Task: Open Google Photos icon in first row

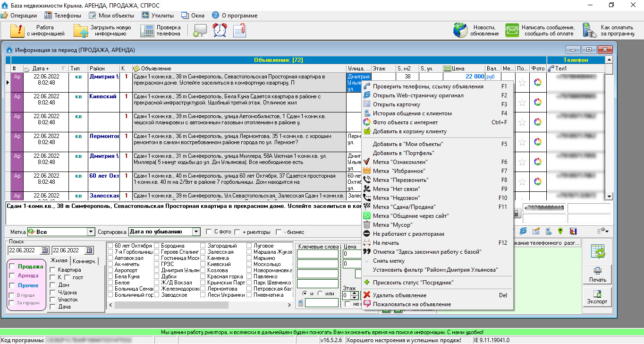Action: click(x=537, y=82)
